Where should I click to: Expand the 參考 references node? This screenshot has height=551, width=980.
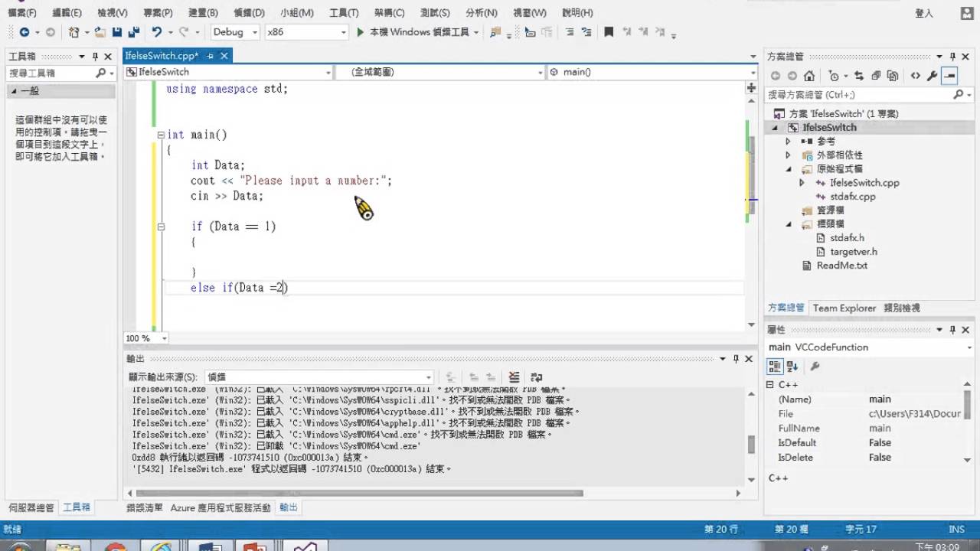click(788, 142)
